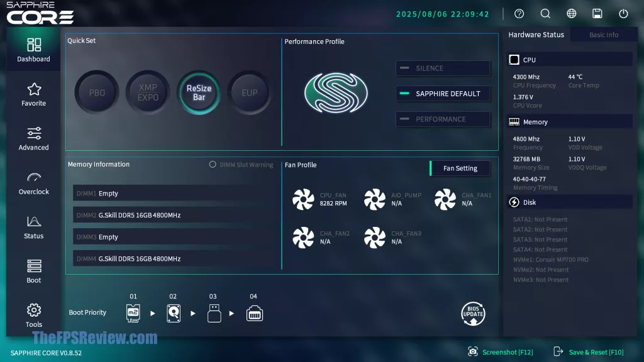644x362 pixels.
Task: Toggle the EUP quick set
Action: [250, 93]
